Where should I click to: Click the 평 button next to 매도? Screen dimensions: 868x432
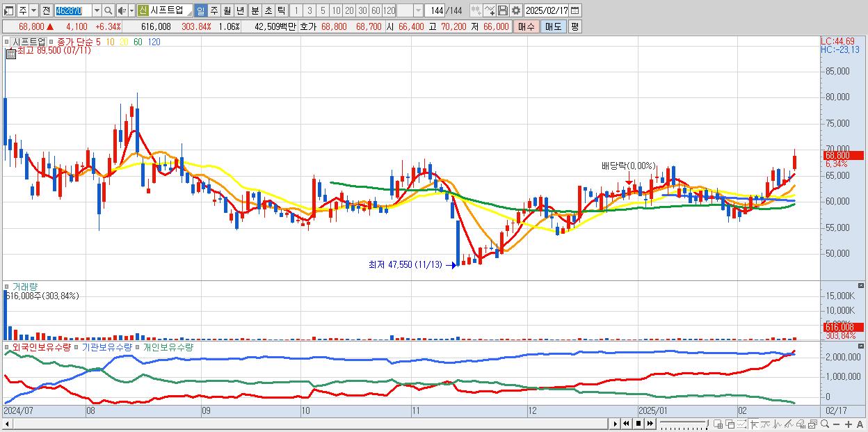(574, 26)
